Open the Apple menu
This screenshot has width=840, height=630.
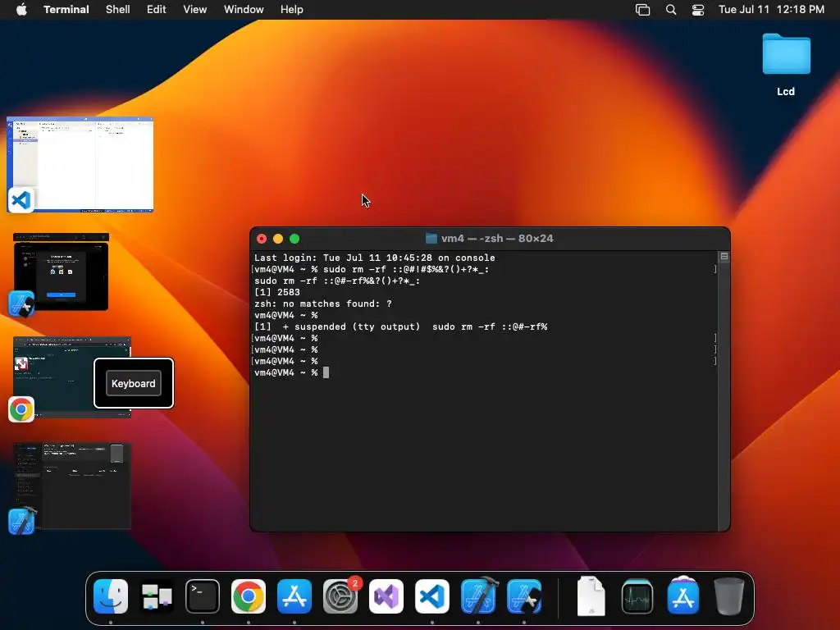[x=21, y=10]
